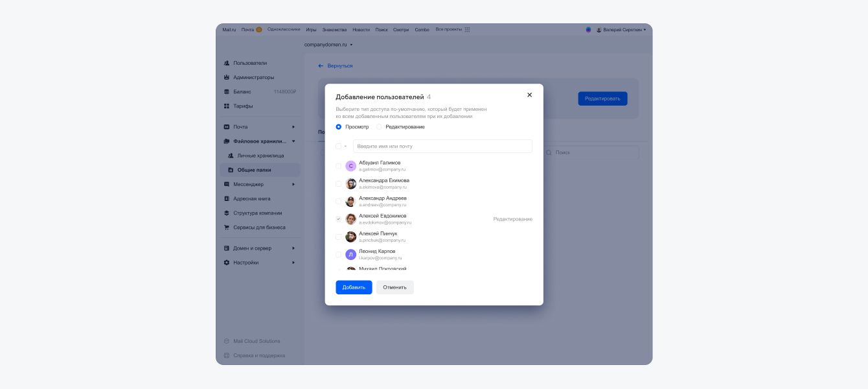Uncheck Алексей Евдокимов checkbox
Viewport: 868px width, 389px height.
coord(339,219)
